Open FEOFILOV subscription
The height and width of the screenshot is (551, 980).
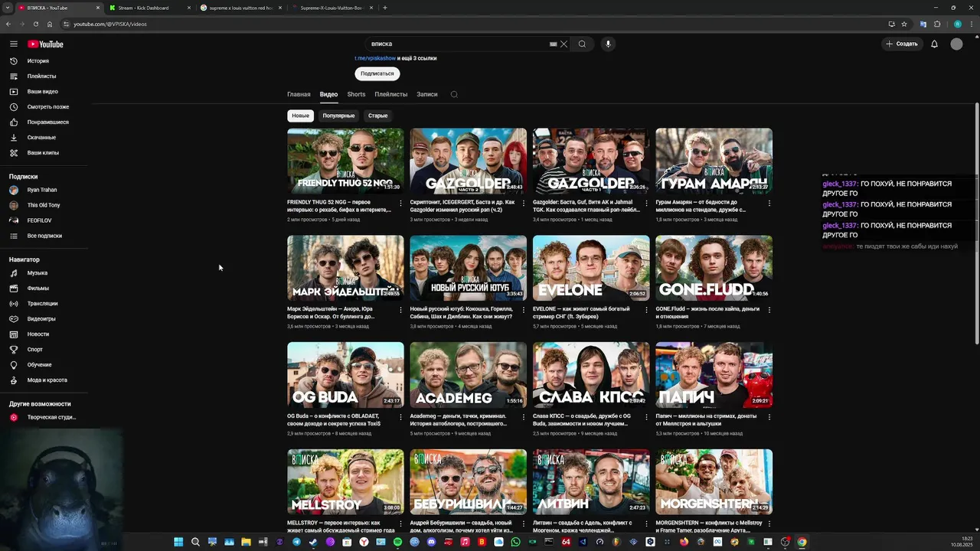[44, 220]
